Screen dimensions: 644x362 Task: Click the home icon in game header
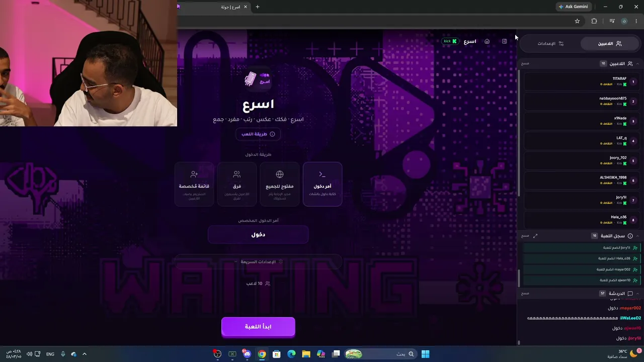(487, 42)
